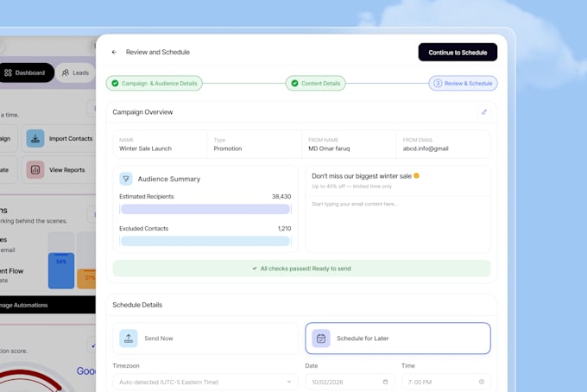The height and width of the screenshot is (392, 587).
Task: Click Up to 40% off preview text
Action: click(x=351, y=187)
